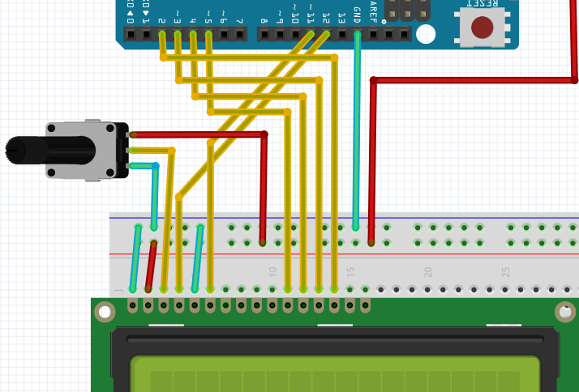The width and height of the screenshot is (579, 392).
Task: Click the potentiometer's top red wire
Action: point(195,134)
